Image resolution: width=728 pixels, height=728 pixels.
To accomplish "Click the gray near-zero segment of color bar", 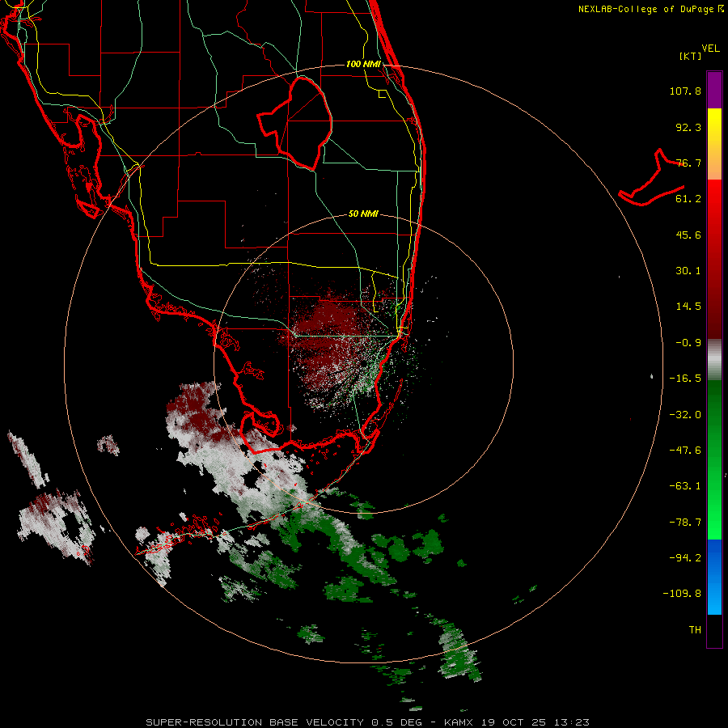I will pos(714,360).
